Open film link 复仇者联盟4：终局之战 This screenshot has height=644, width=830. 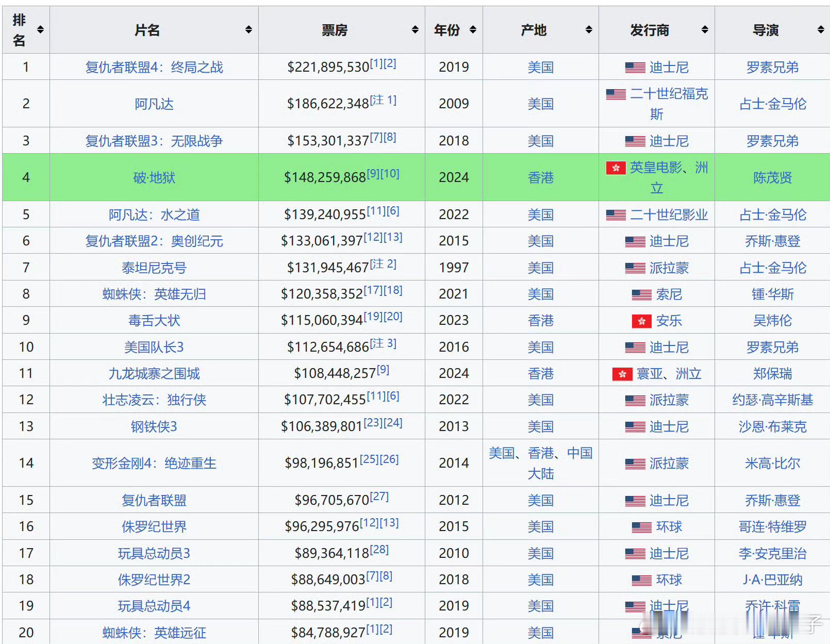154,67
